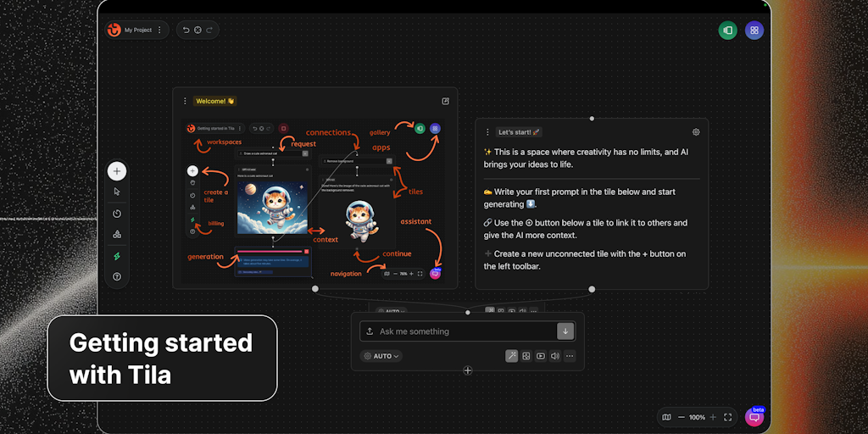Screen dimensions: 868x434
Task: Open help with the question mark icon
Action: 117,277
